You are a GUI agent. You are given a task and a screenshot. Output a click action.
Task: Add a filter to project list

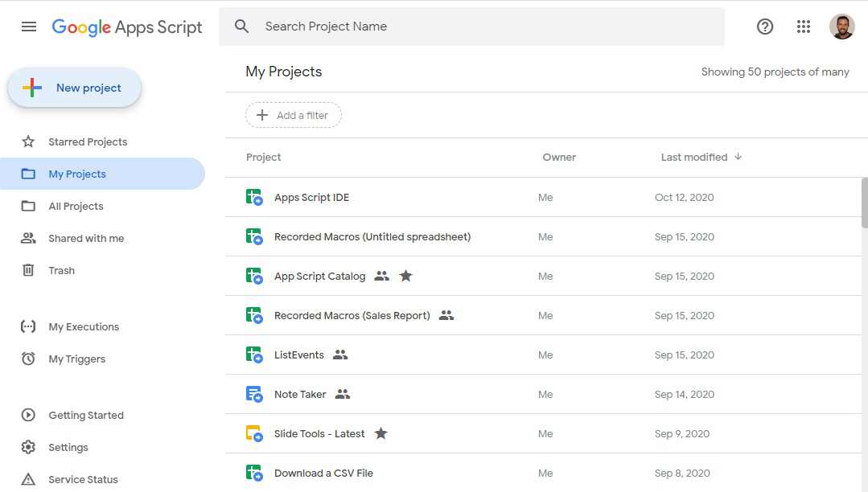pos(294,115)
